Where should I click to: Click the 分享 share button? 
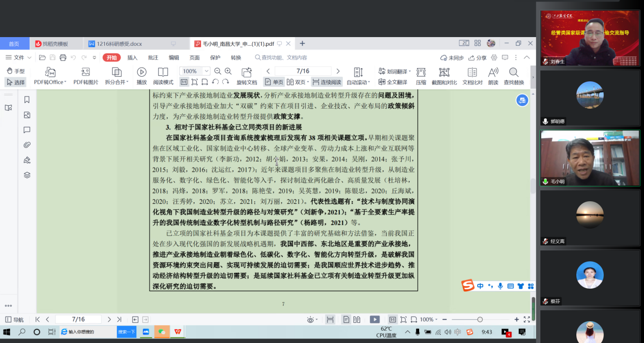478,57
